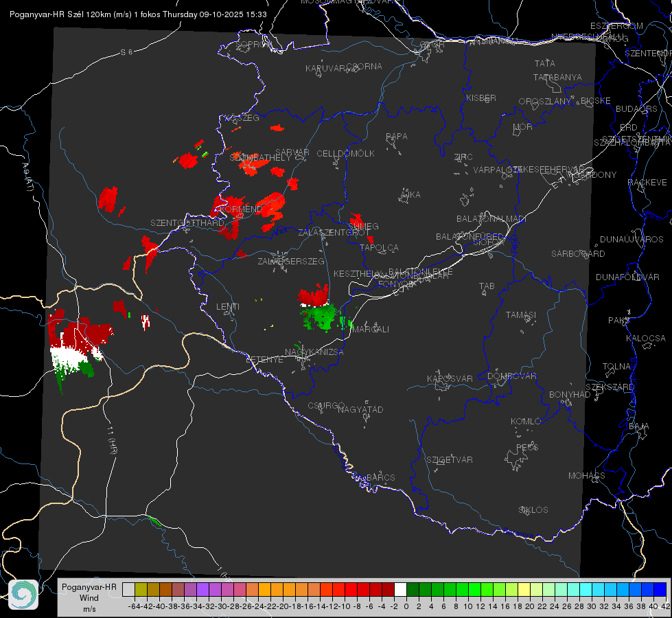This screenshot has width=672, height=618.
Task: Click the KALOCSA town label
Action: click(645, 339)
